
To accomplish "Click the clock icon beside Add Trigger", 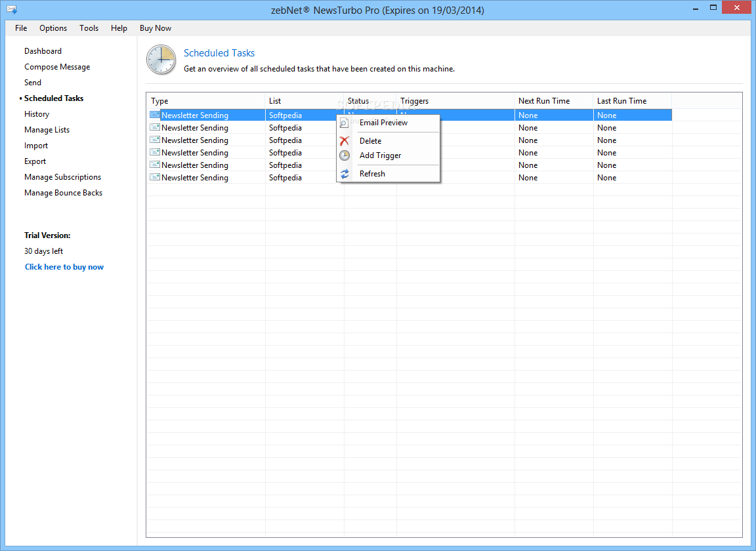I will coord(345,155).
